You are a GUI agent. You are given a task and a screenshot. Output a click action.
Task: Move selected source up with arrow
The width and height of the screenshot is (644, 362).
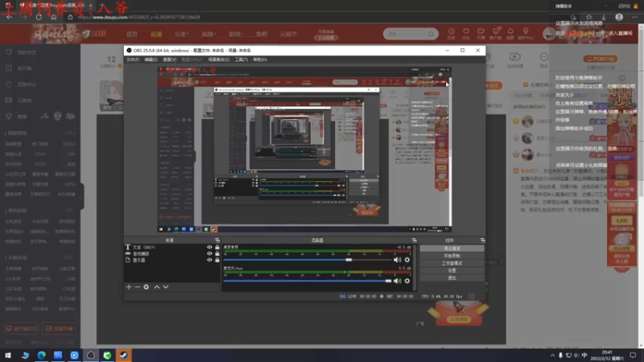[157, 287]
